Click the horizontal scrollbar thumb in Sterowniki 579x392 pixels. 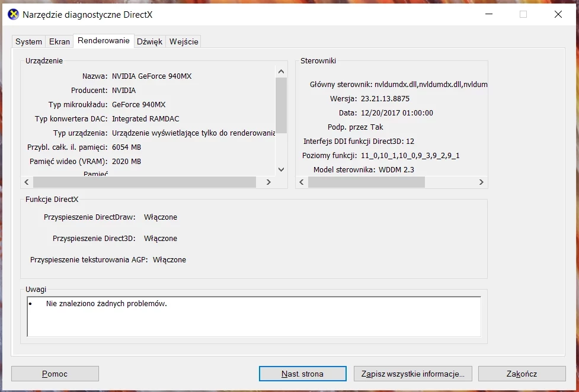point(366,182)
